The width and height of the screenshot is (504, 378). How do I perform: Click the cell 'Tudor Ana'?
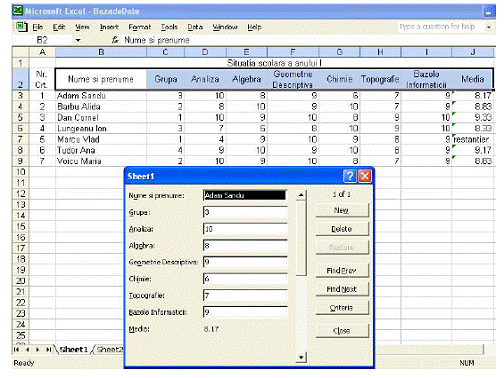tap(101, 150)
